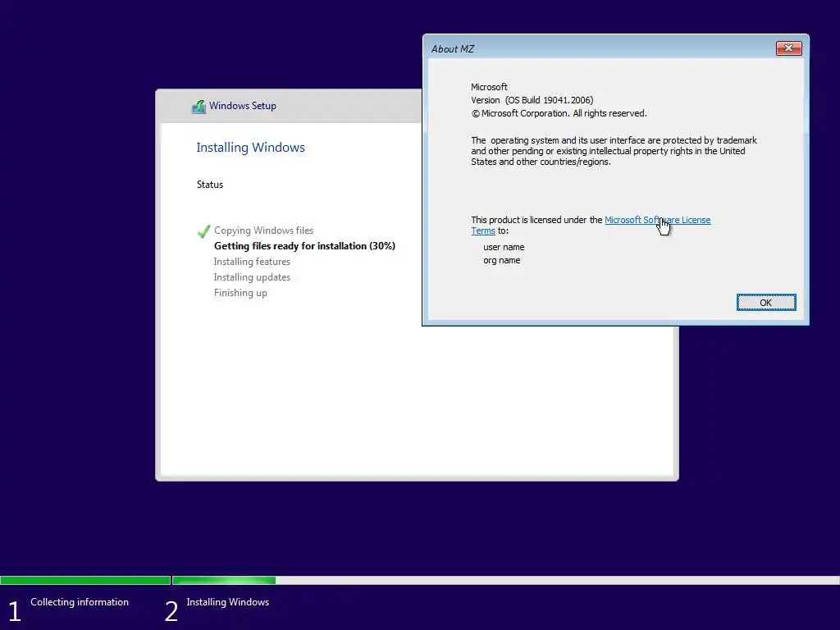Open the Microsoft Software License Terms link
Screen dimensions: 840x630
[657, 220]
